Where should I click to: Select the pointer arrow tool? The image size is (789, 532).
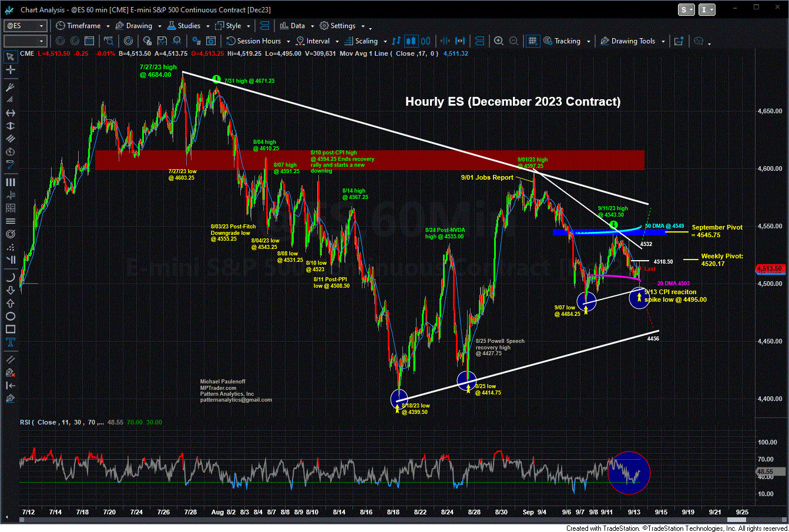(x=11, y=56)
